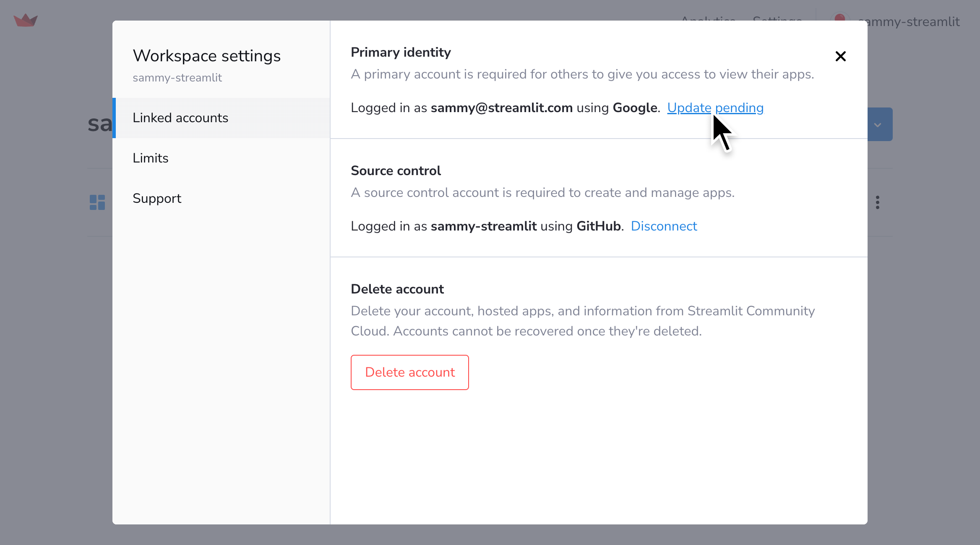Viewport: 980px width, 545px height.
Task: Click the Source control heading
Action: [x=396, y=171]
